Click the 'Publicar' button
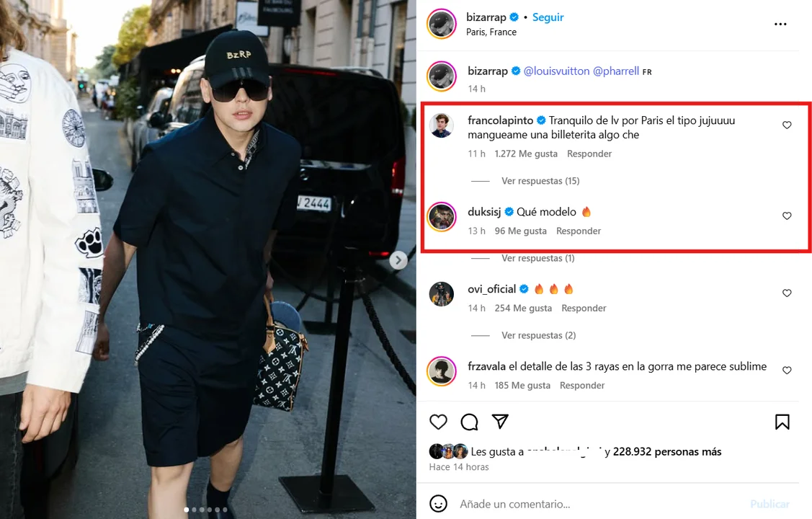812x519 pixels. [x=769, y=504]
